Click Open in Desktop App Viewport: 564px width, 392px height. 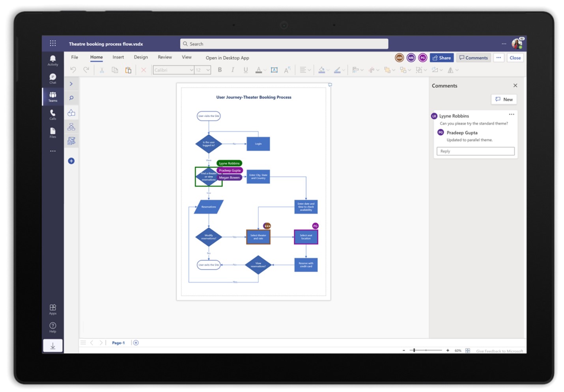(227, 58)
